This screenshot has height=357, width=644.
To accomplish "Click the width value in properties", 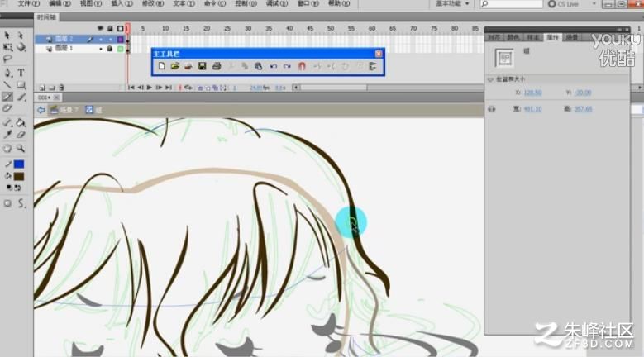I will click(x=532, y=109).
